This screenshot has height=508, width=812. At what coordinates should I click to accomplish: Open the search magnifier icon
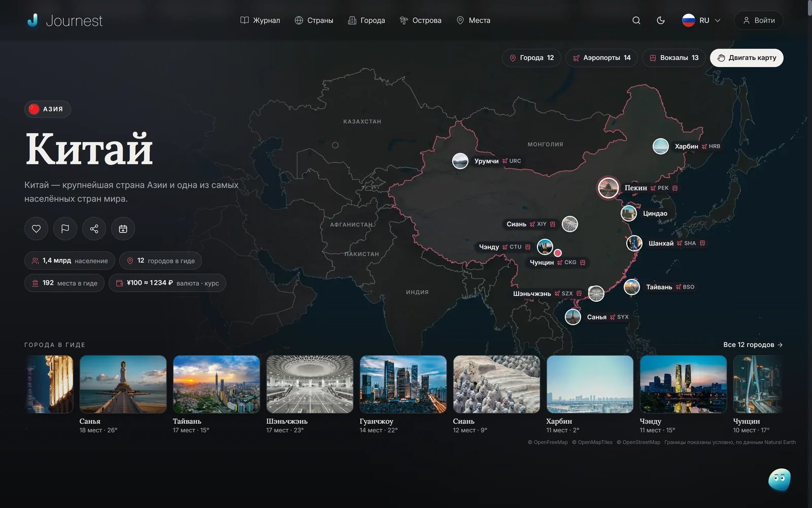(636, 20)
